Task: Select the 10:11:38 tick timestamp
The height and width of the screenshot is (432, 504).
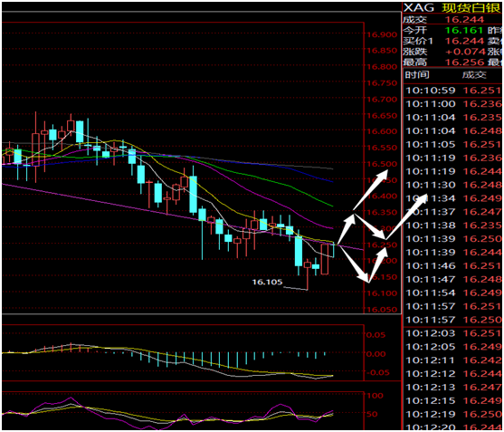Action: click(x=431, y=226)
